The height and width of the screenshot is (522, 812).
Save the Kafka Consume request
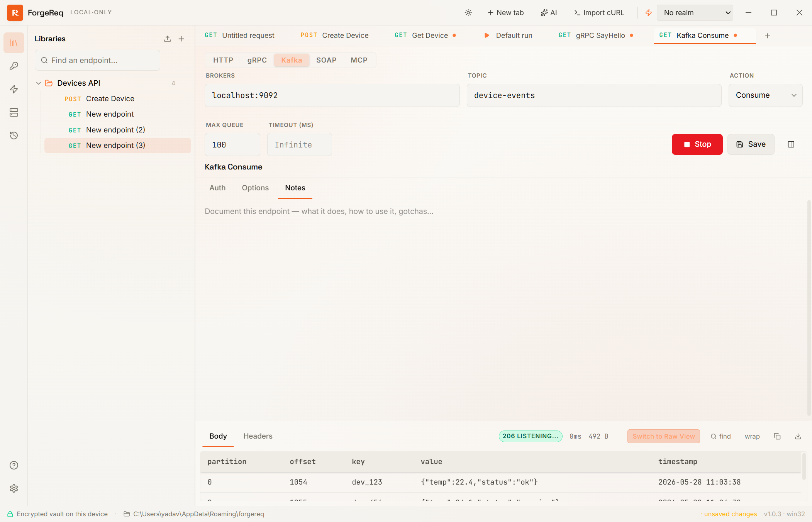coord(751,144)
